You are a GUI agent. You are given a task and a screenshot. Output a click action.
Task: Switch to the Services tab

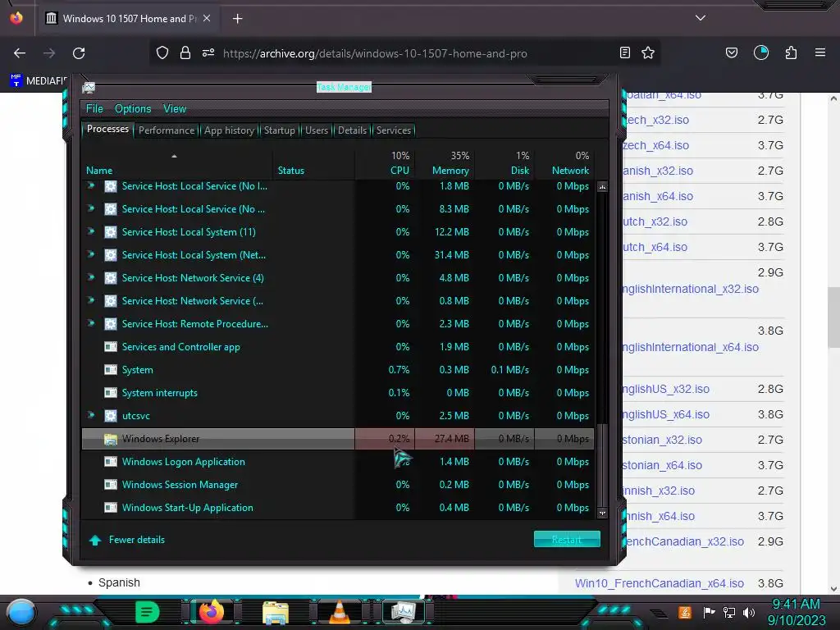393,130
